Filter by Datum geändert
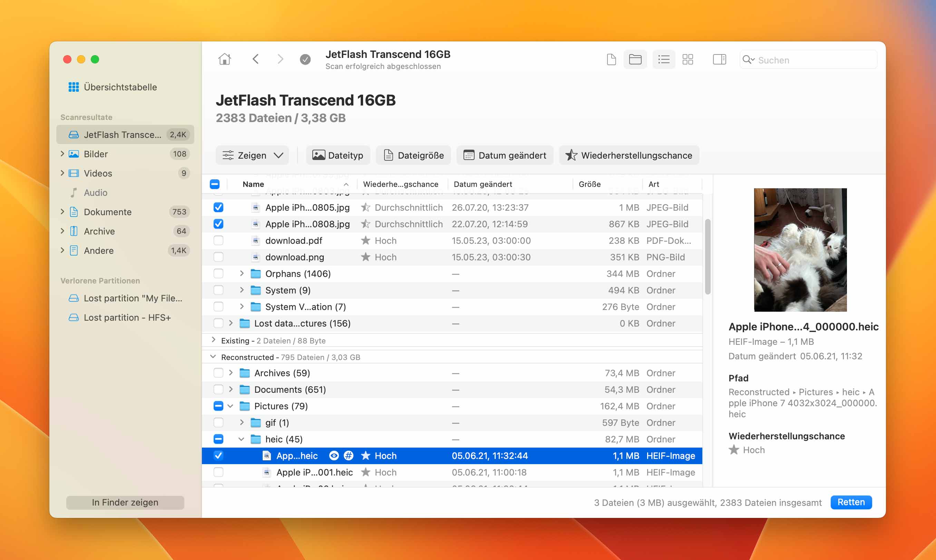Image resolution: width=936 pixels, height=560 pixels. tap(505, 155)
